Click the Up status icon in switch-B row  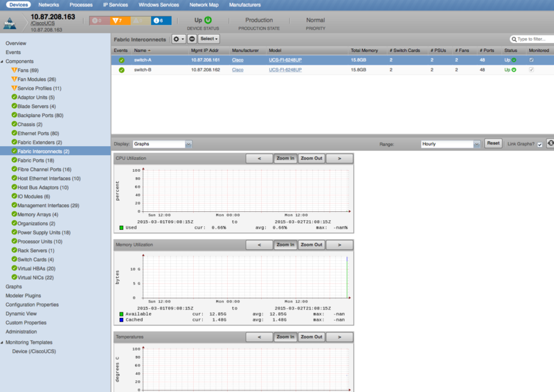[514, 70]
